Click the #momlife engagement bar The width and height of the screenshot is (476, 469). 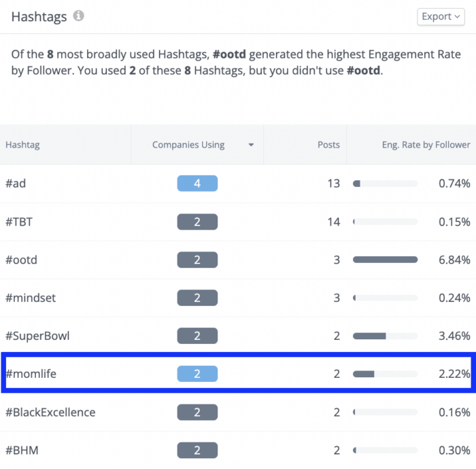(385, 374)
